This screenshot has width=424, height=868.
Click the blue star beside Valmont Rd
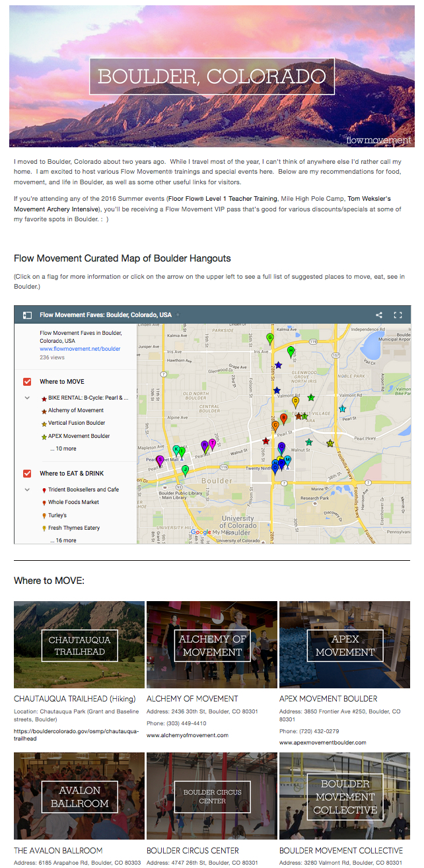277,391
